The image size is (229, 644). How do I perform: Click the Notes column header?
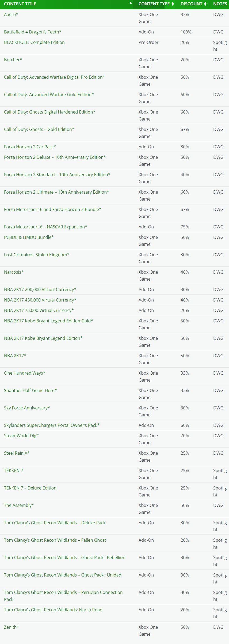pyautogui.click(x=220, y=4)
